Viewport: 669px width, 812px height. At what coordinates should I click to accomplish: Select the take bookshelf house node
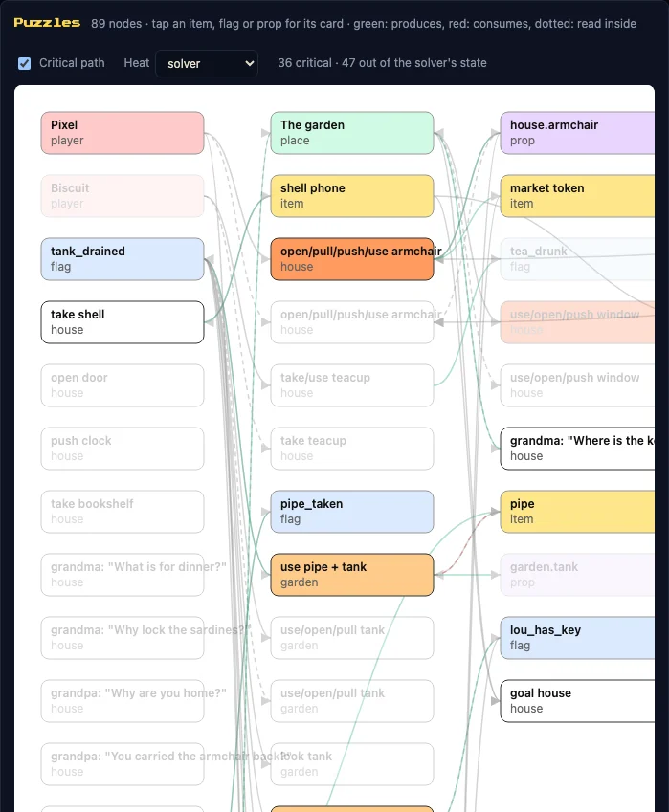(x=123, y=512)
